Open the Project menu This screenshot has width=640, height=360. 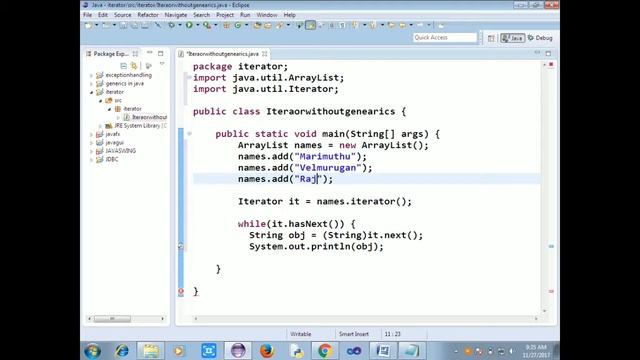pos(225,15)
